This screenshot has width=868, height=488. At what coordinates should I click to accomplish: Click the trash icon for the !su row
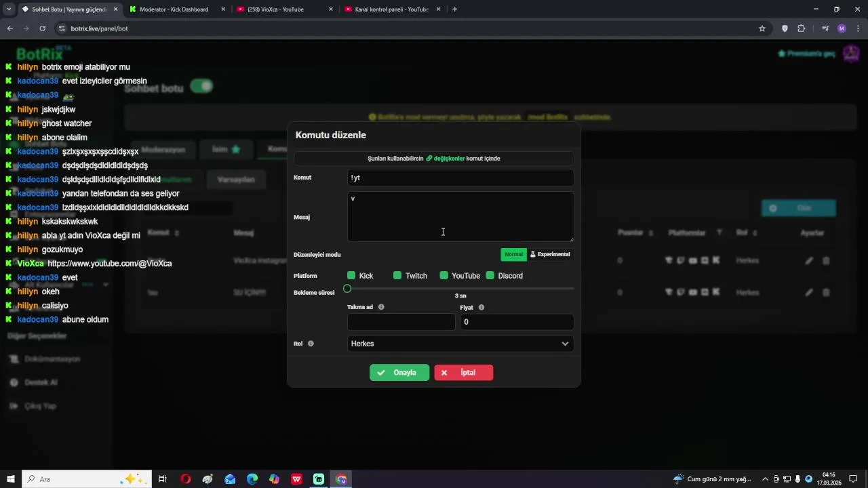(826, 293)
